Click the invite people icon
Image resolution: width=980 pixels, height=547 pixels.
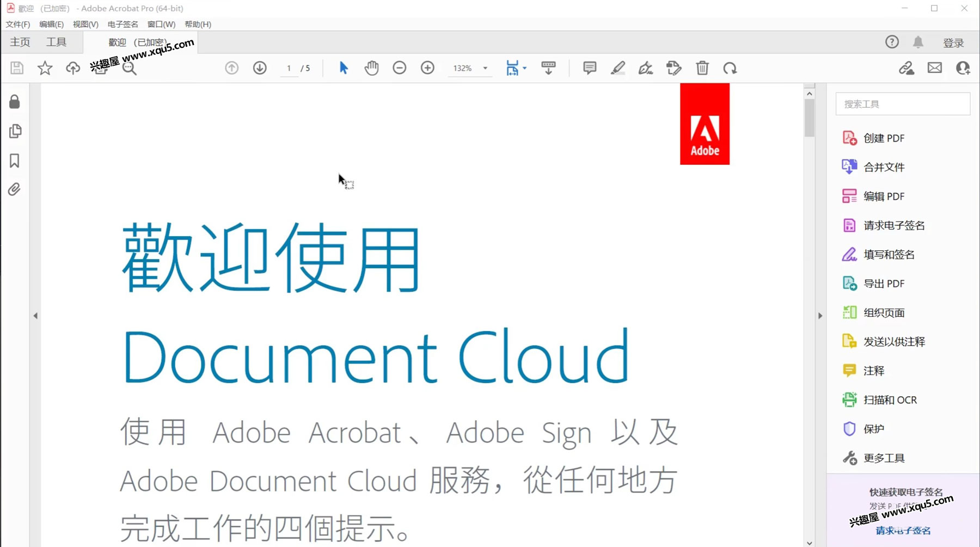pyautogui.click(x=963, y=68)
